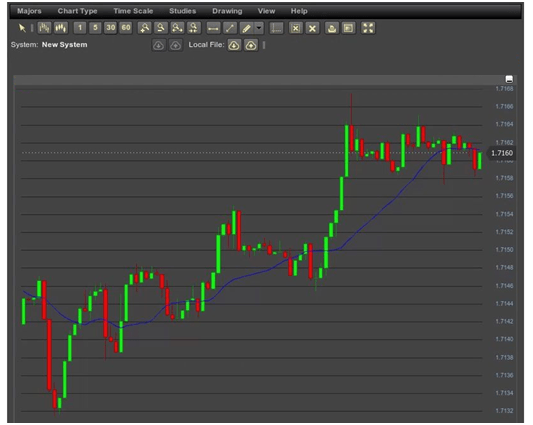Open the Time Scale menu

pos(133,11)
